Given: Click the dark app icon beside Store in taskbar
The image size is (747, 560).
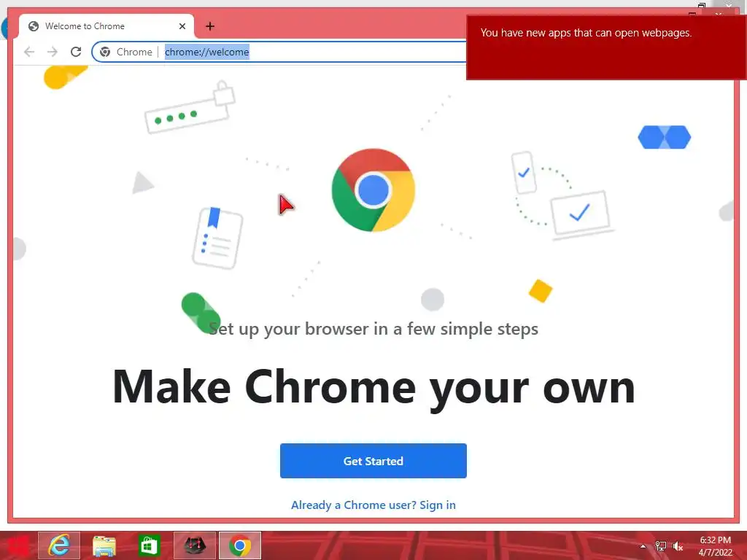Looking at the screenshot, I should (194, 545).
